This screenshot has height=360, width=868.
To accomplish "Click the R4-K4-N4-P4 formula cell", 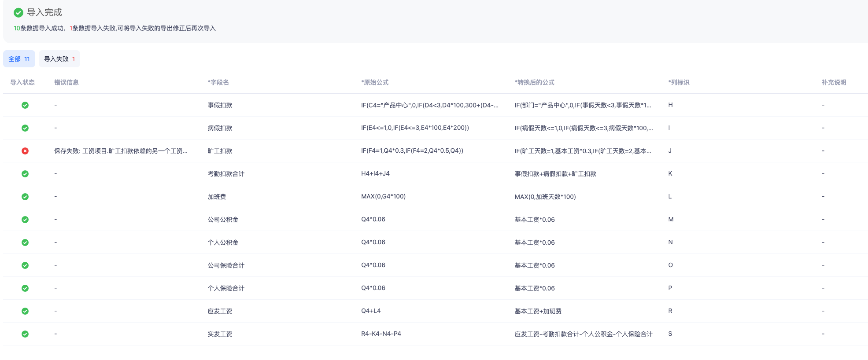I will (381, 334).
